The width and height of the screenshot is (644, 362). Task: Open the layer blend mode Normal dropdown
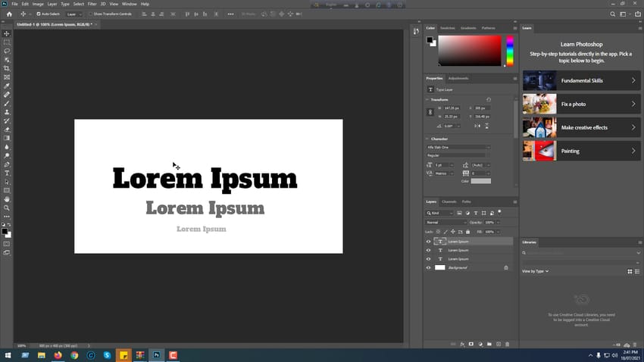pos(446,223)
